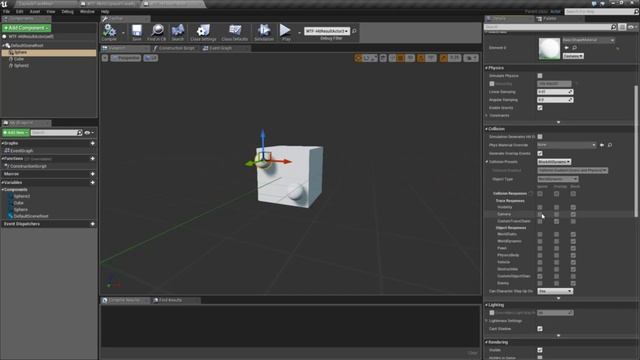Click arrow icon beside Phys Material Override
The image size is (640, 360).
tap(602, 145)
